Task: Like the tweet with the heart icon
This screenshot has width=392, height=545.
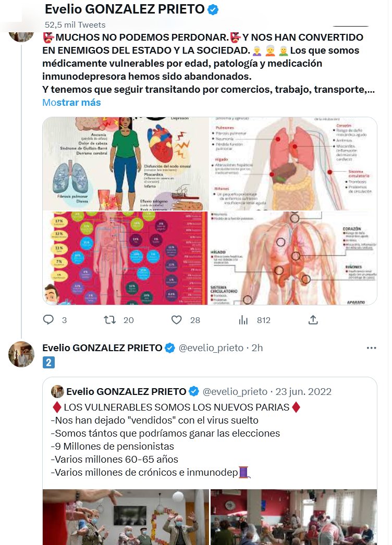Action: [177, 320]
